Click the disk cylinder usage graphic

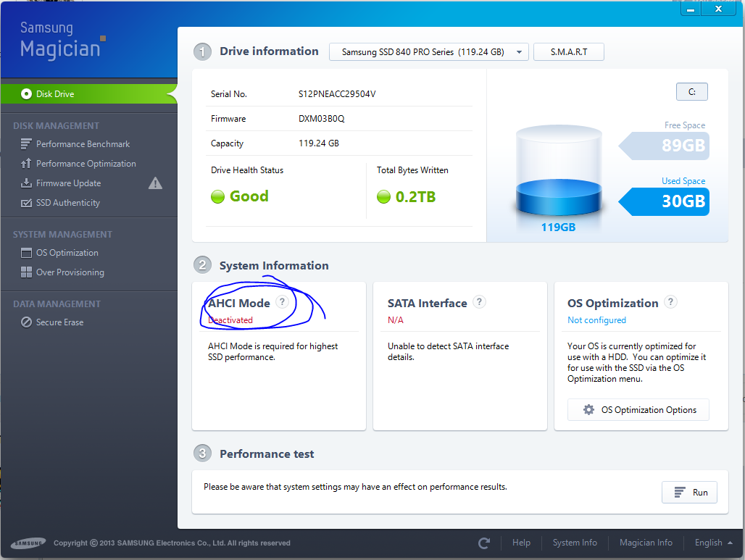tap(558, 170)
